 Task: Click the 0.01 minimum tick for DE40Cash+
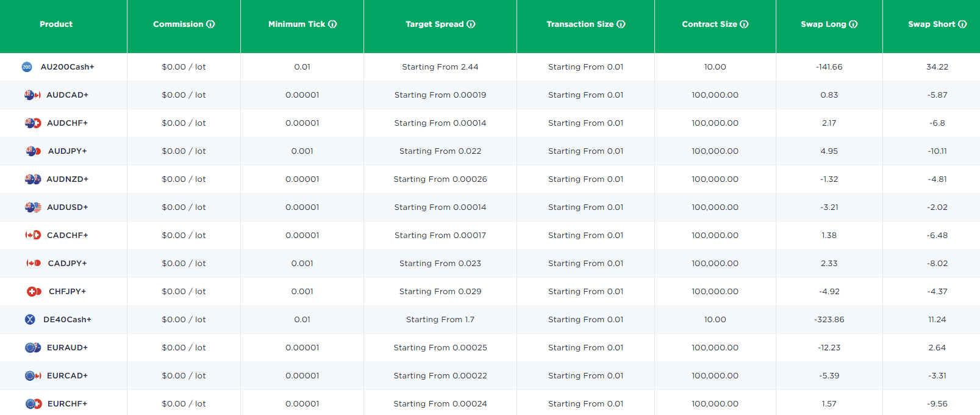click(302, 320)
